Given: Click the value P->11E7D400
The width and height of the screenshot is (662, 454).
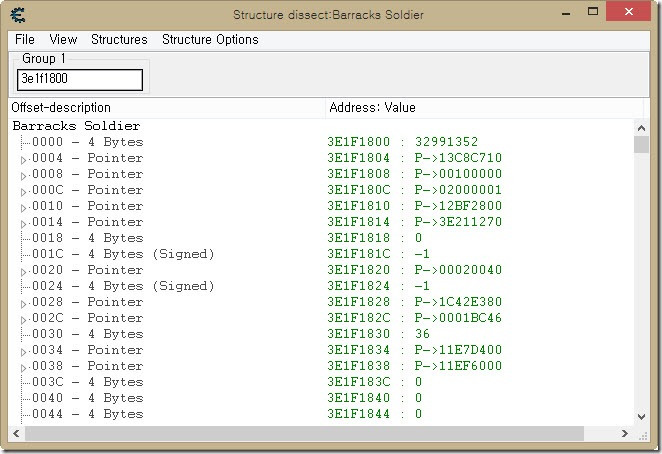Looking at the screenshot, I should coord(458,350).
